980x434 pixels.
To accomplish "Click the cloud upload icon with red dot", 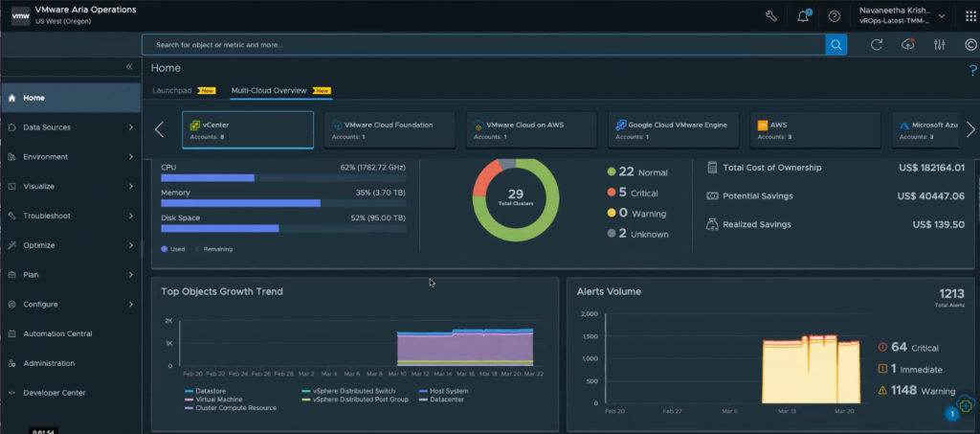I will click(x=908, y=45).
